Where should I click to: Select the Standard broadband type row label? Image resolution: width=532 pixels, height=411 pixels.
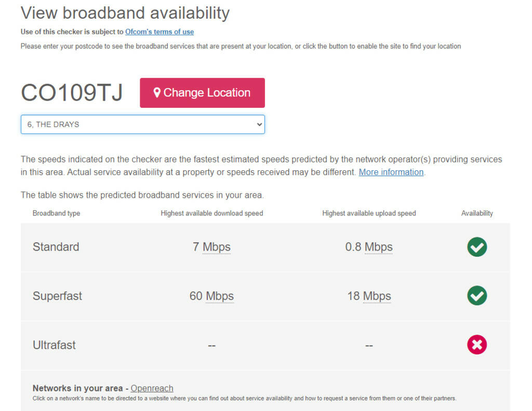tap(56, 246)
